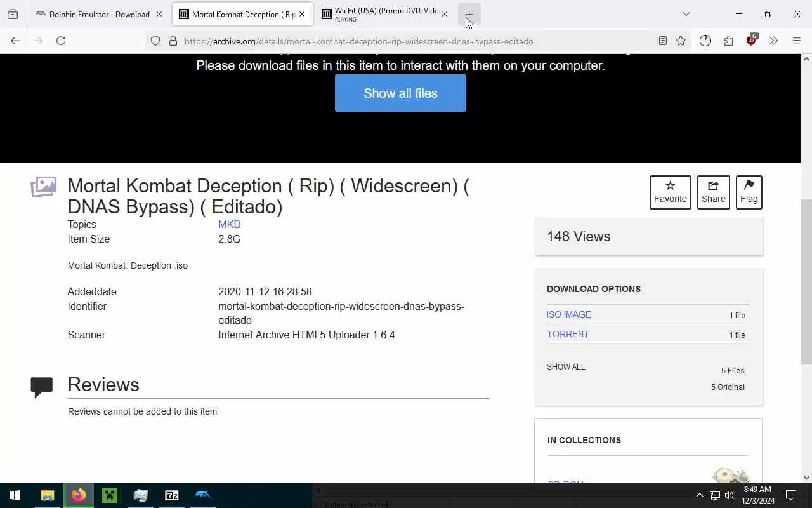This screenshot has width=812, height=508.
Task: Open the clock showing 8:49 AM
Action: tap(757, 495)
